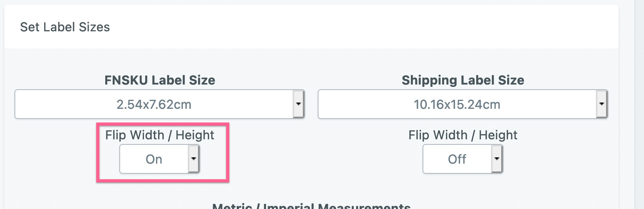Select the Off text in the Shipping flip box
The width and height of the screenshot is (644, 209).
tap(457, 159)
